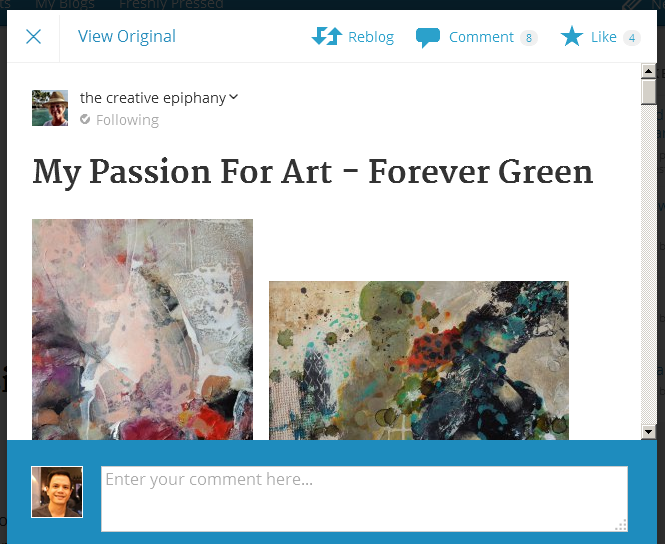Close the post reader with X icon

tap(33, 37)
